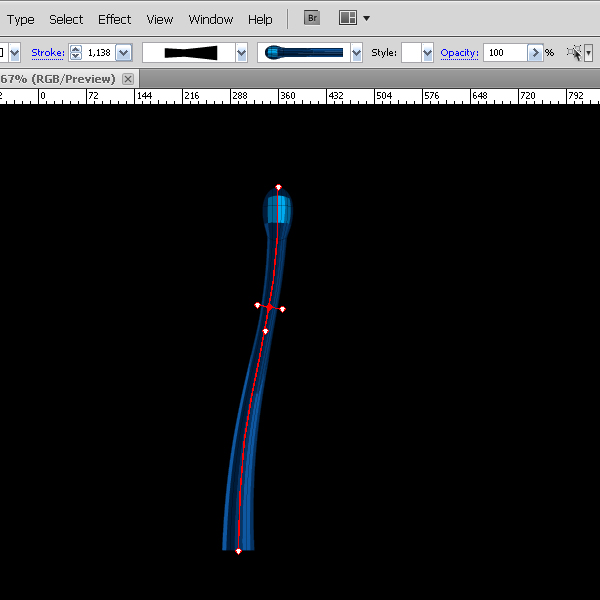Open dropdown left of Stroke label
600x600 pixels.
pyautogui.click(x=15, y=53)
